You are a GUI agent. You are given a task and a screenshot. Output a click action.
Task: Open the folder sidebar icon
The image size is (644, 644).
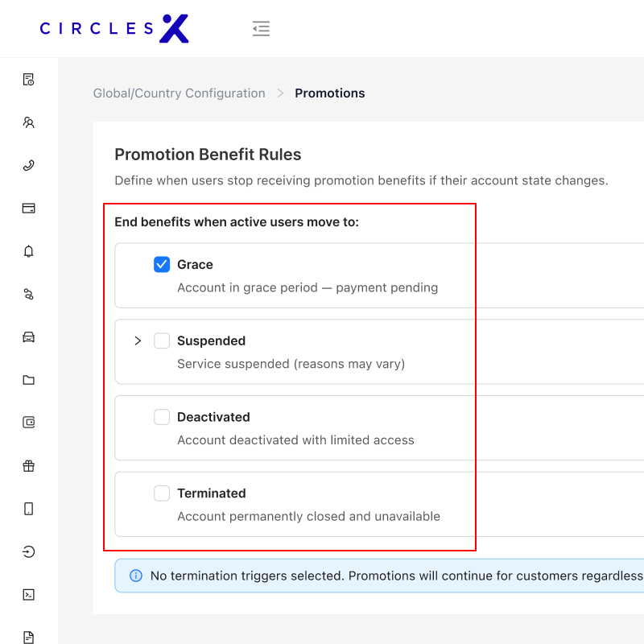point(28,380)
